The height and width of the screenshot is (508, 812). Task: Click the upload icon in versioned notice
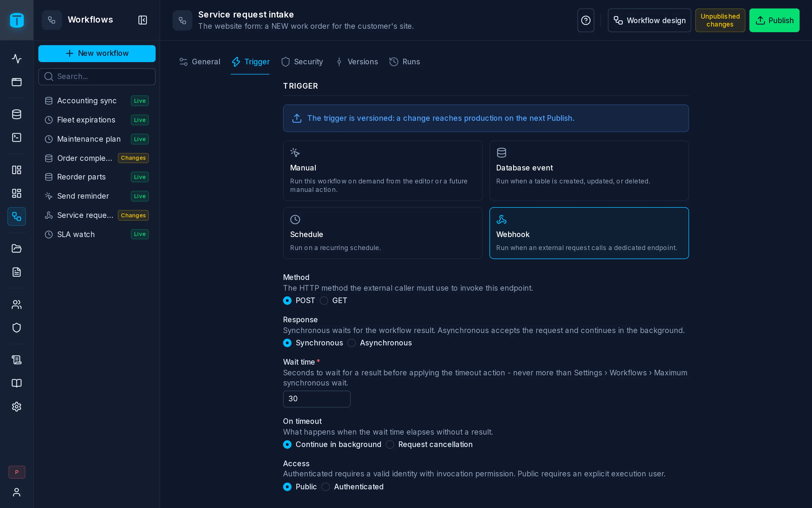pos(297,118)
